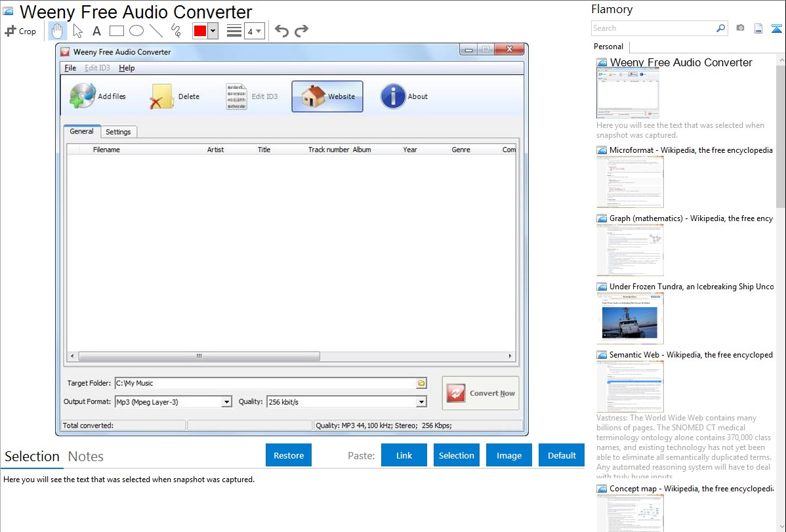Click the Com column header

pos(508,150)
